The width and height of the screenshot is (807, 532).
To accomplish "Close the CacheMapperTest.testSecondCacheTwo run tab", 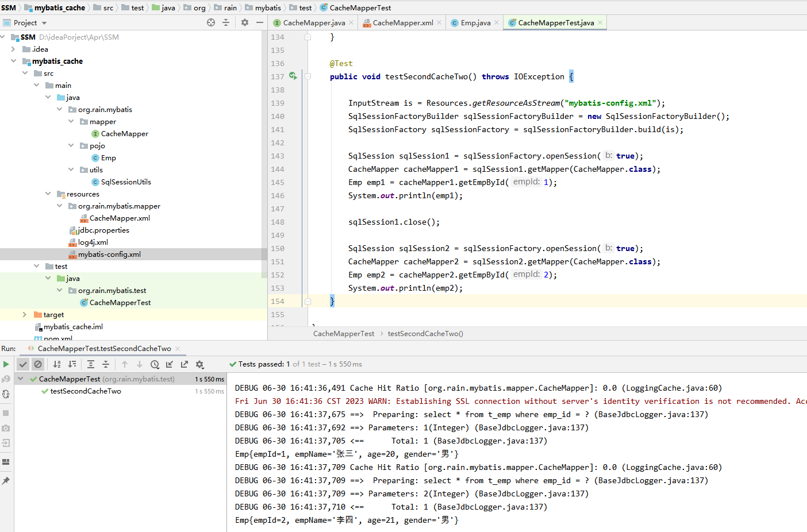I will click(178, 348).
